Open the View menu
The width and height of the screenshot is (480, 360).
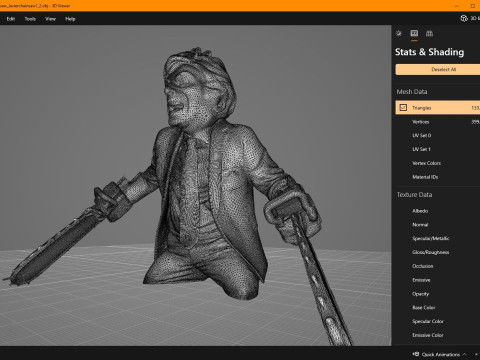tap(50, 19)
